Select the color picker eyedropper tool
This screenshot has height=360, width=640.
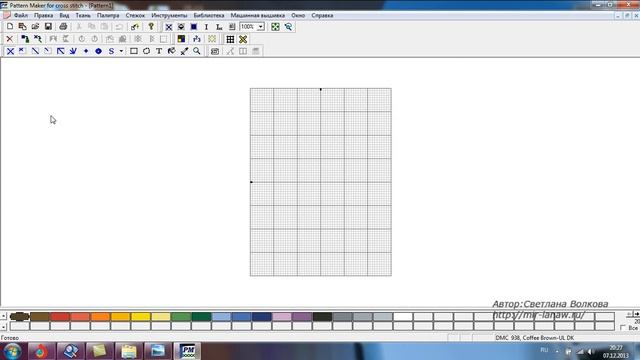coord(184,51)
